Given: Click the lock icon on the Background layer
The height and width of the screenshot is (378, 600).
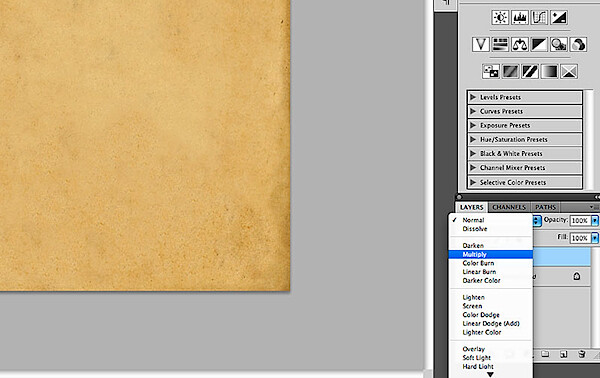Looking at the screenshot, I should [577, 276].
